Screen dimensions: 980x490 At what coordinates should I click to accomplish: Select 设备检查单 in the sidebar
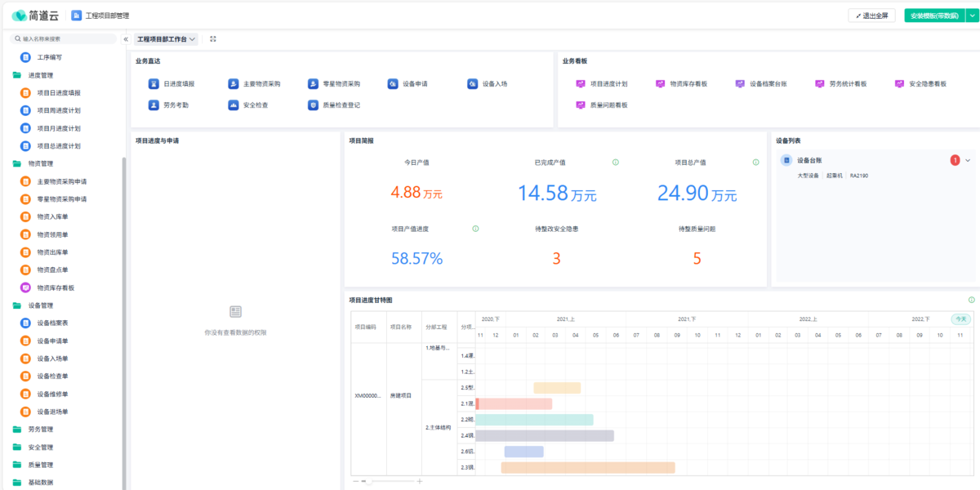point(52,376)
